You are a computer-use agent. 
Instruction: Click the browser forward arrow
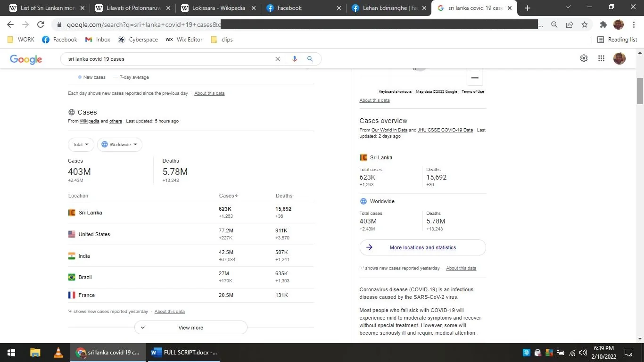tap(25, 25)
